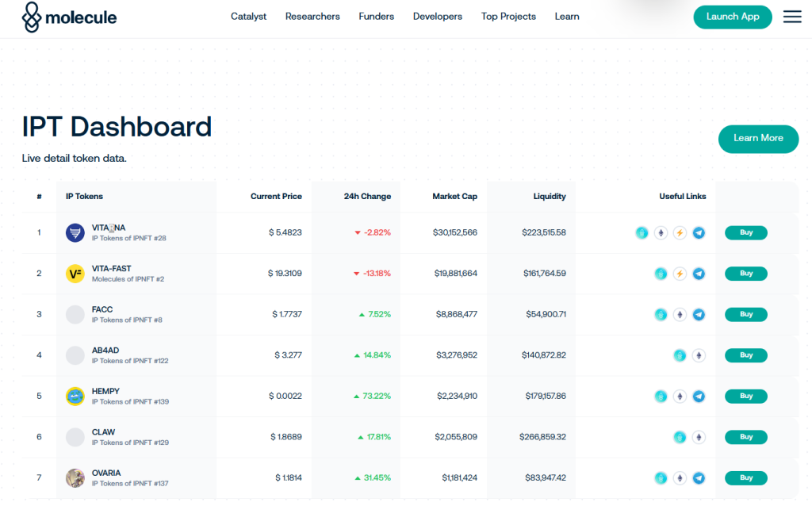
Task: Click the $ 19.3109 price value
Action: click(285, 274)
